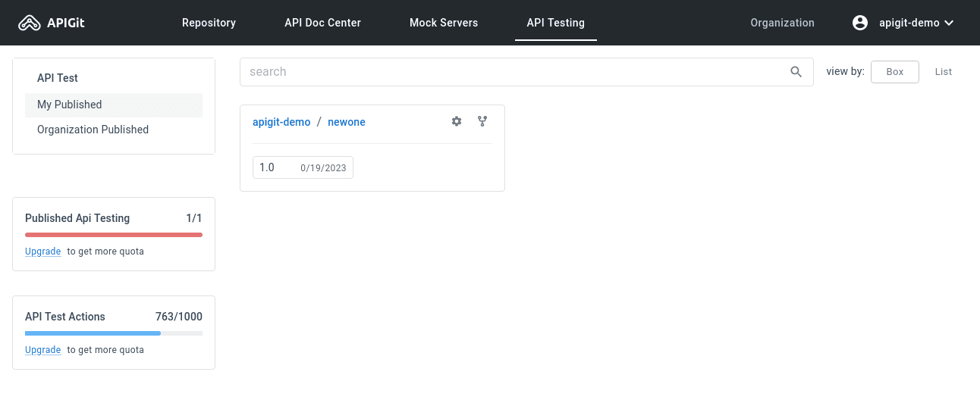Click the API Test Actions progress bar
The width and height of the screenshot is (980, 400).
[114, 333]
